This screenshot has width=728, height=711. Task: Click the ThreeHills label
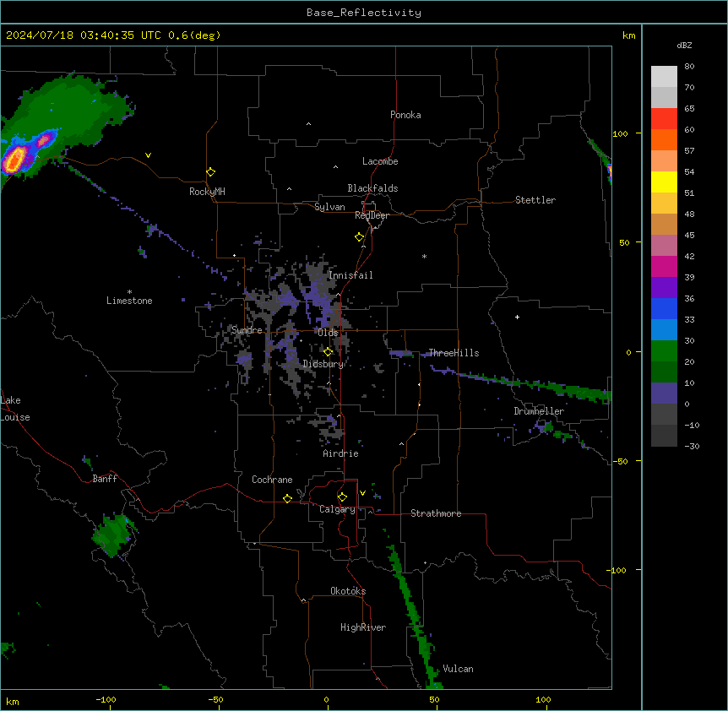coord(454,353)
